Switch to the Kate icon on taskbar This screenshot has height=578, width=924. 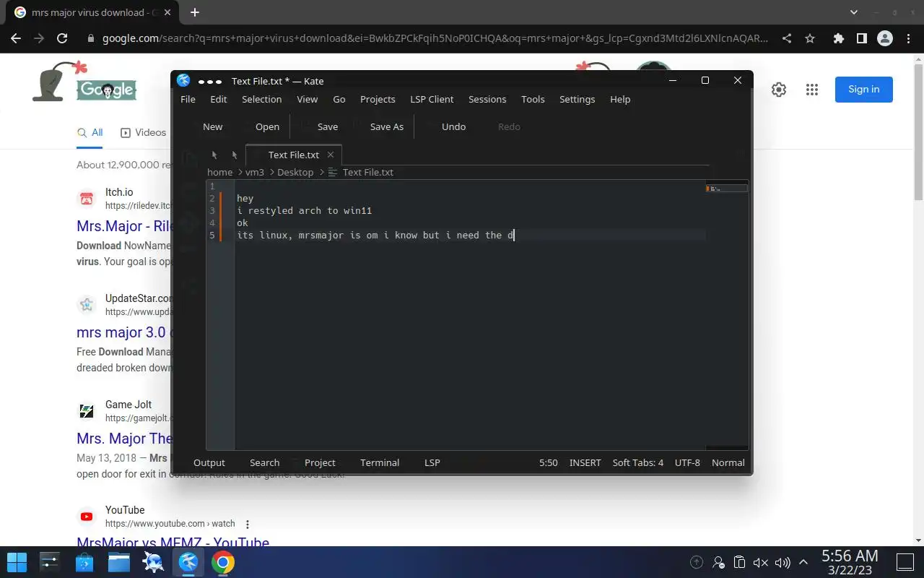pos(188,562)
